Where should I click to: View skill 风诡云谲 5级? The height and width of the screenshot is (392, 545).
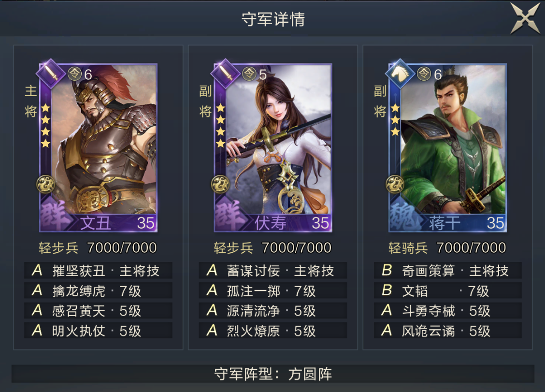[448, 331]
